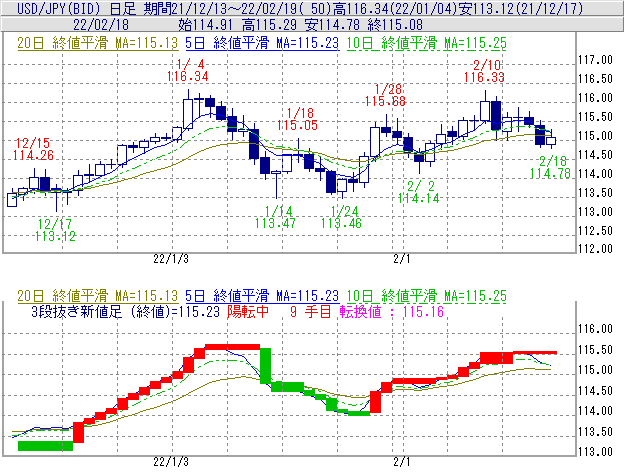
Task: Select the upper chart 20日 終値平滑 MA=115.13 legend
Action: click(98, 43)
